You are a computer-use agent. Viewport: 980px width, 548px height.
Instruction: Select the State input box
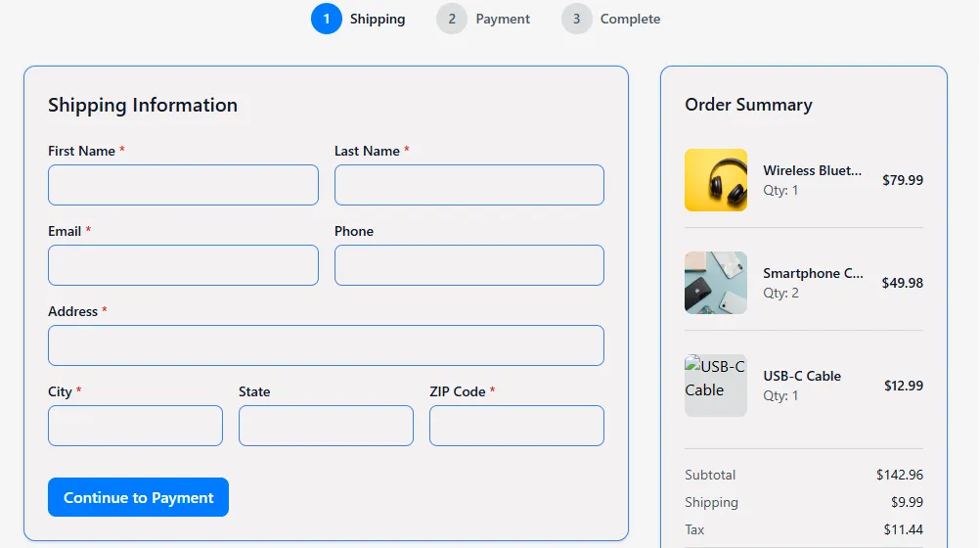pos(326,426)
